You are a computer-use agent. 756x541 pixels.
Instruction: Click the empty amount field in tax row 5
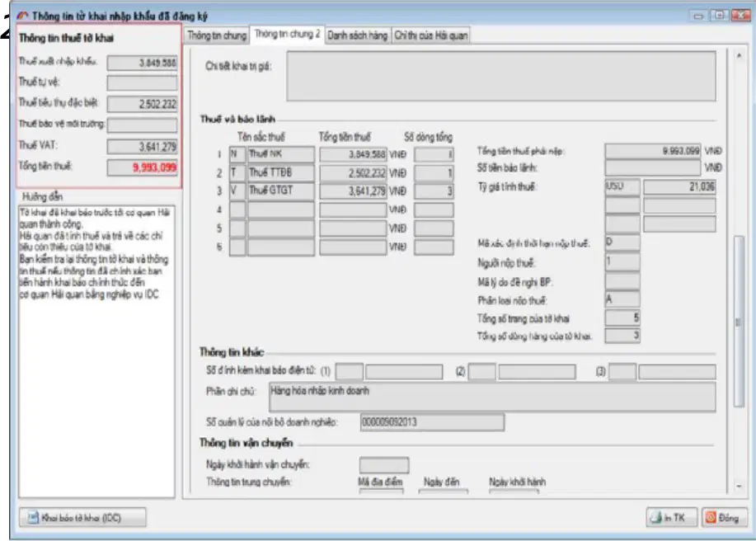(353, 228)
